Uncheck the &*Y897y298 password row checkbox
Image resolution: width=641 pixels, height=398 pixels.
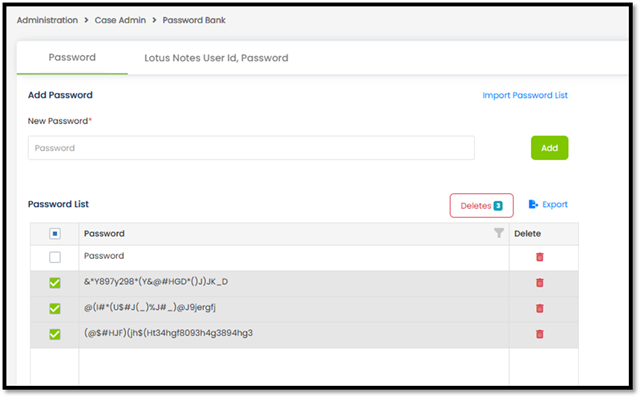point(55,283)
